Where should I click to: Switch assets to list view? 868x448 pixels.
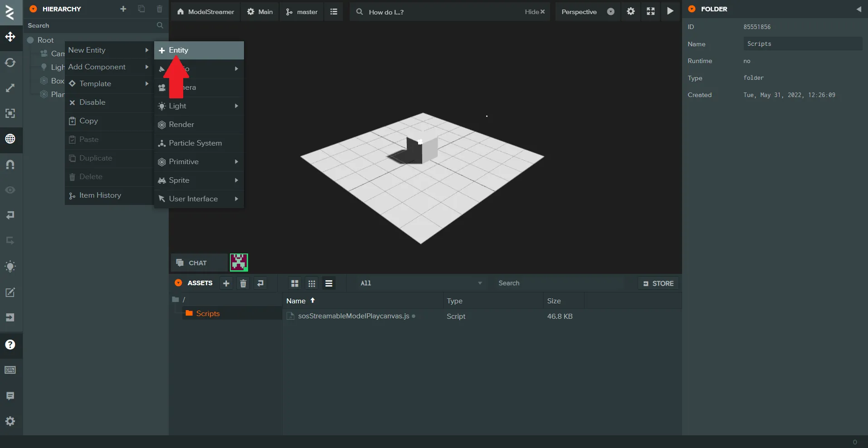(329, 283)
